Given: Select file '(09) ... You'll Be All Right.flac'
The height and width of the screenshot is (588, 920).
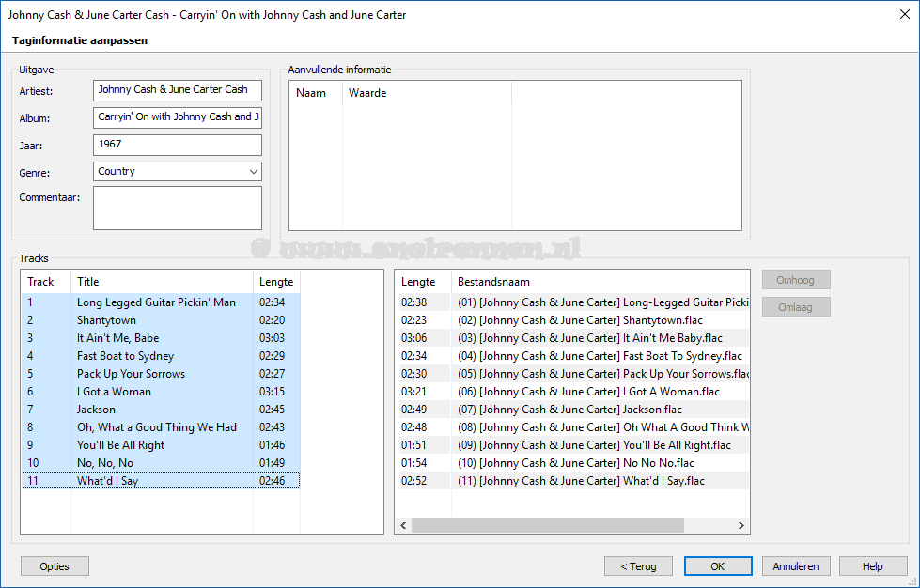Looking at the screenshot, I should click(x=572, y=445).
